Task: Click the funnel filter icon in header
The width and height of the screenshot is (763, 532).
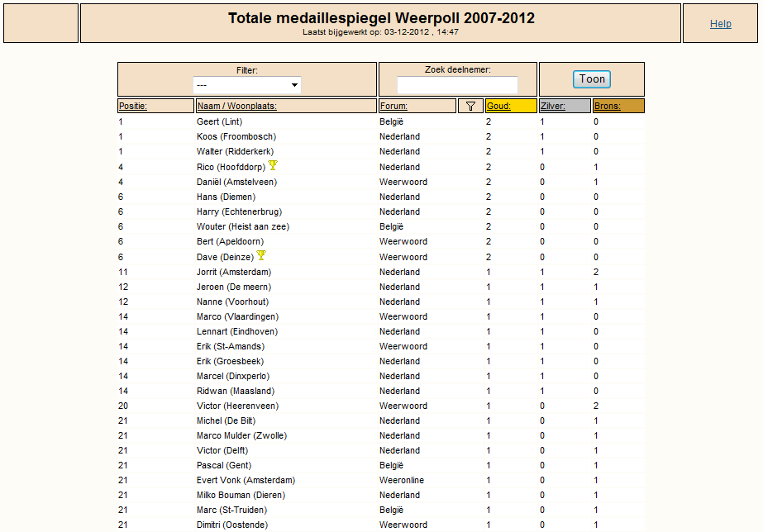Action: pyautogui.click(x=470, y=106)
